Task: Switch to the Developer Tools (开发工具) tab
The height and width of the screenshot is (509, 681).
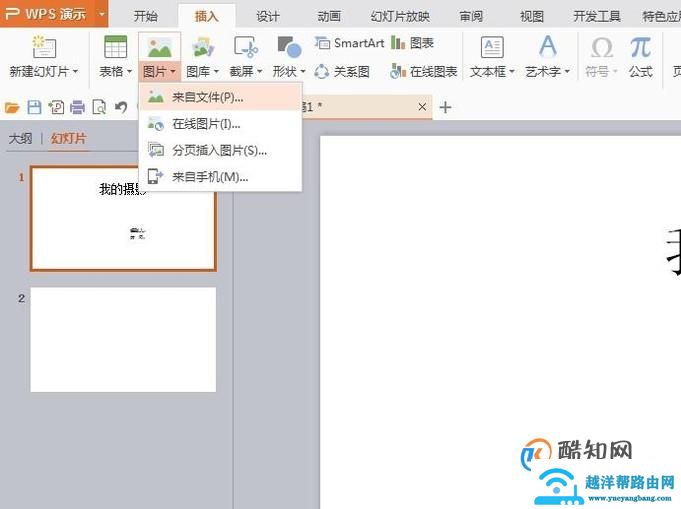Action: coord(597,16)
